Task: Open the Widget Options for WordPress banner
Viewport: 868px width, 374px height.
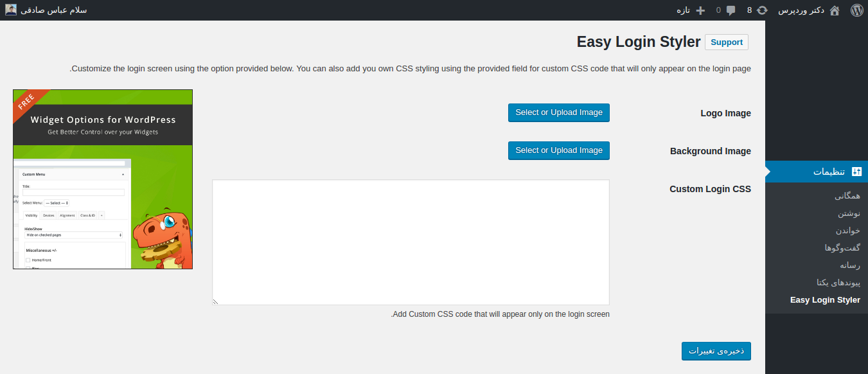Action: click(103, 179)
